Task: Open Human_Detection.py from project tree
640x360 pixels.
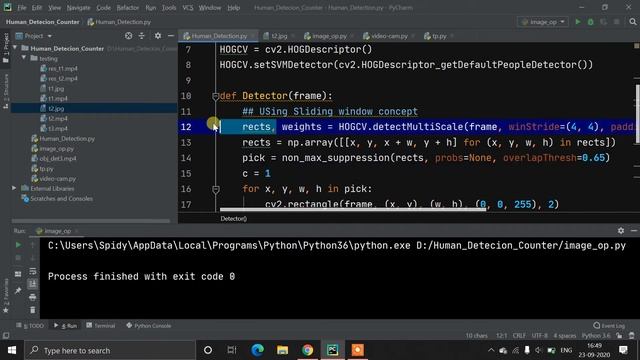Action: (x=63, y=139)
